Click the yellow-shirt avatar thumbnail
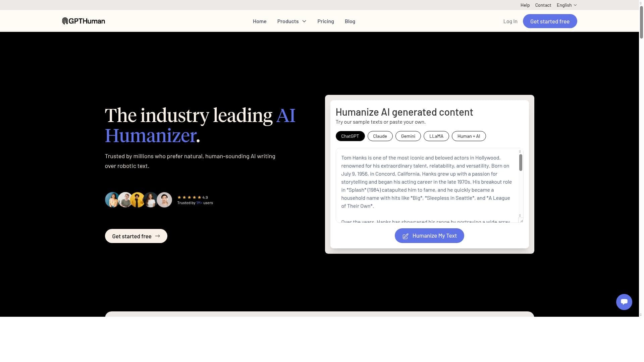This screenshot has height=362, width=644. point(138,199)
